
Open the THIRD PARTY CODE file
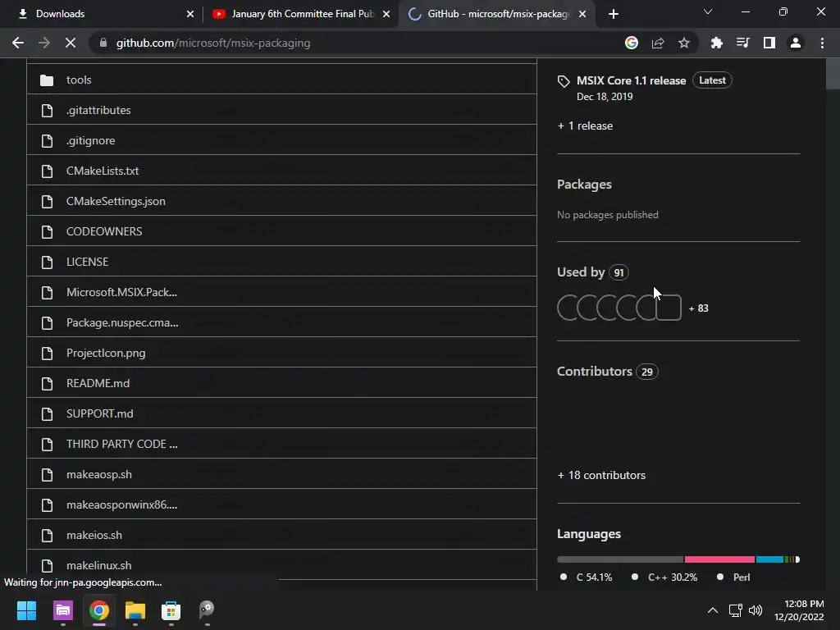pyautogui.click(x=121, y=444)
